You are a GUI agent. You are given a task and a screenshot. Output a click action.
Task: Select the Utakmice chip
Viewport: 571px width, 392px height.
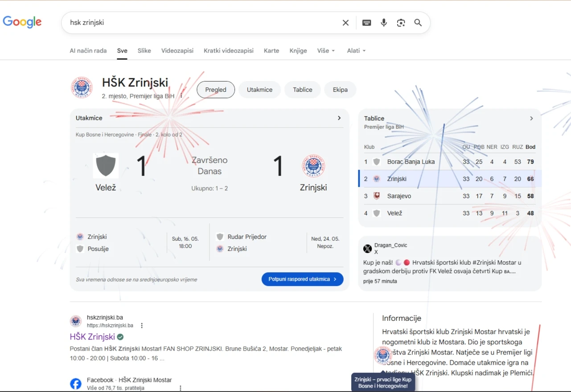[259, 90]
